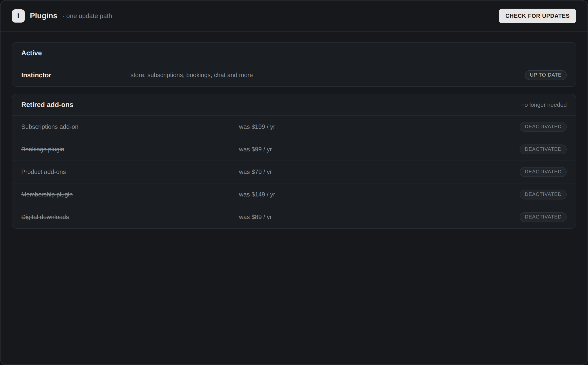Click the Instinctor logo icon
Image resolution: width=588 pixels, height=365 pixels.
(18, 16)
